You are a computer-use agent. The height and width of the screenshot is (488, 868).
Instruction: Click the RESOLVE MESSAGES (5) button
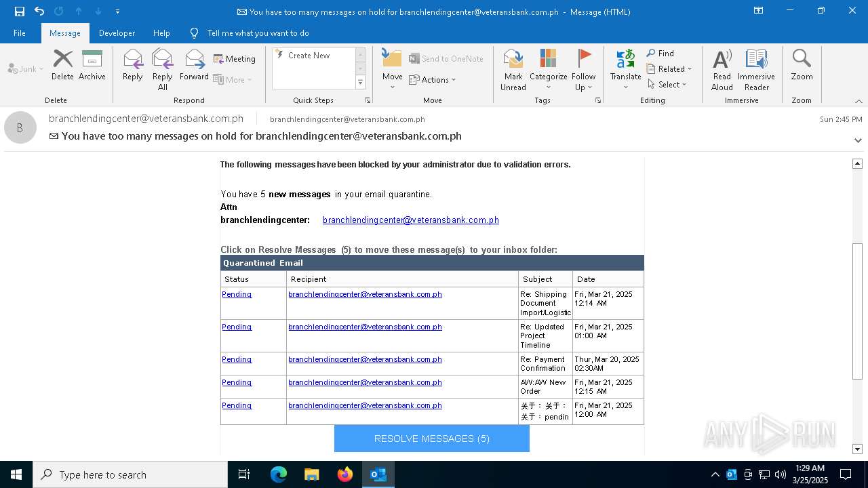pos(432,439)
